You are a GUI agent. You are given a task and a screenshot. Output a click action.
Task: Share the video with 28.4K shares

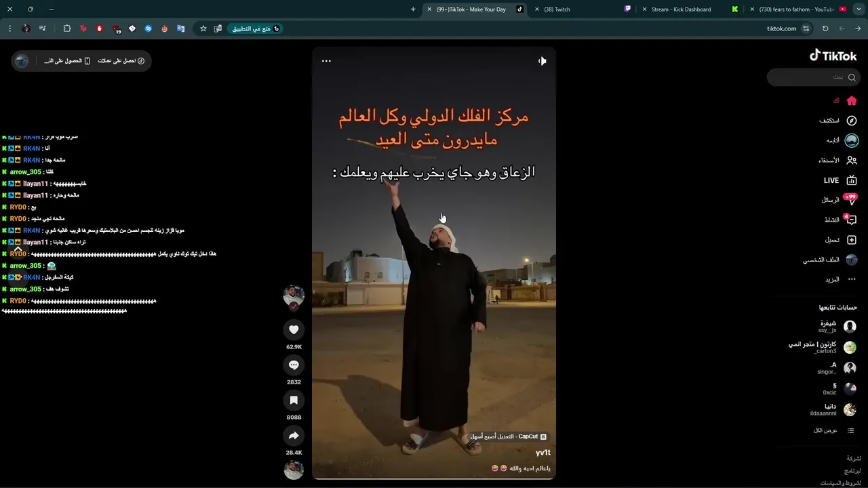coord(294,436)
